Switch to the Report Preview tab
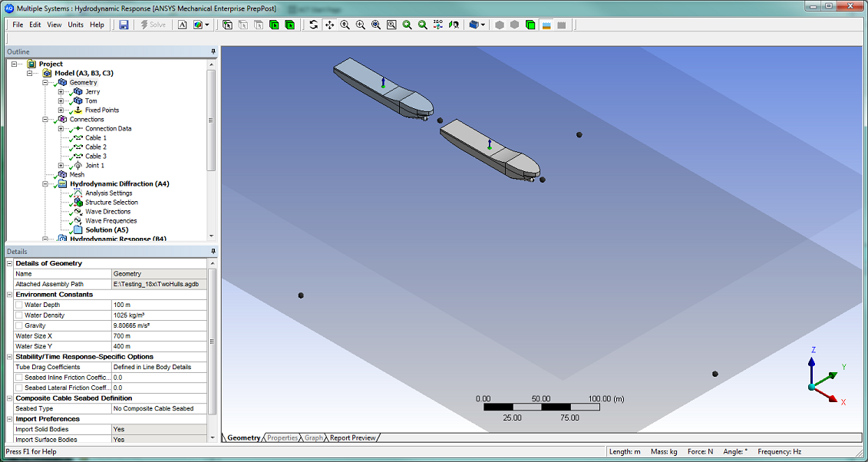868x462 pixels. coord(352,438)
